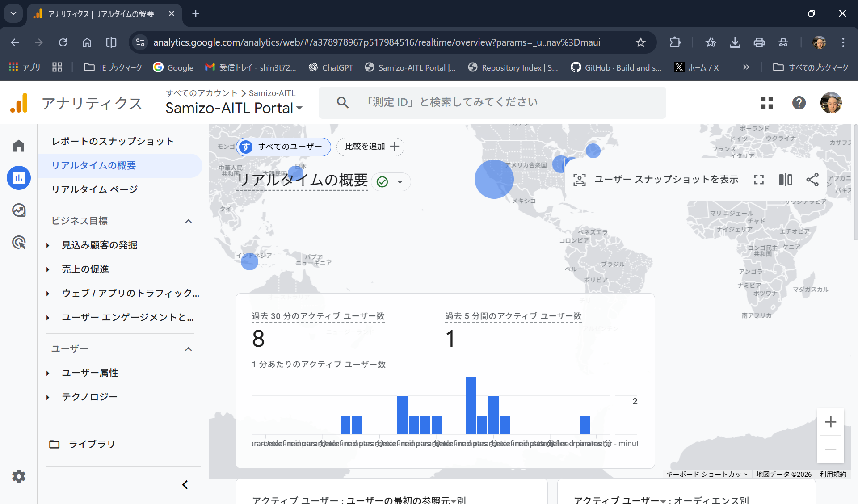The image size is (858, 504).
Task: Select レポートのスナップショット menu item
Action: pyautogui.click(x=113, y=141)
